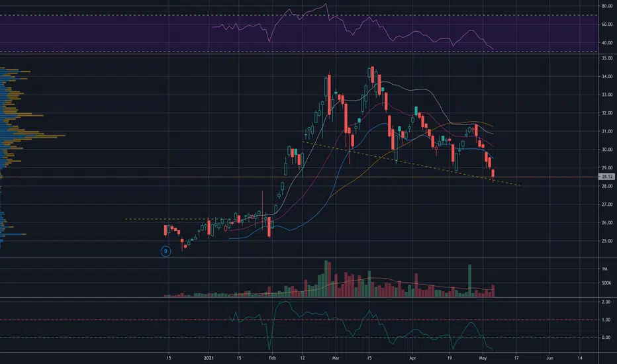Click the 19 label on time axis
Viewport: 617px width, 364px height.
(x=450, y=358)
